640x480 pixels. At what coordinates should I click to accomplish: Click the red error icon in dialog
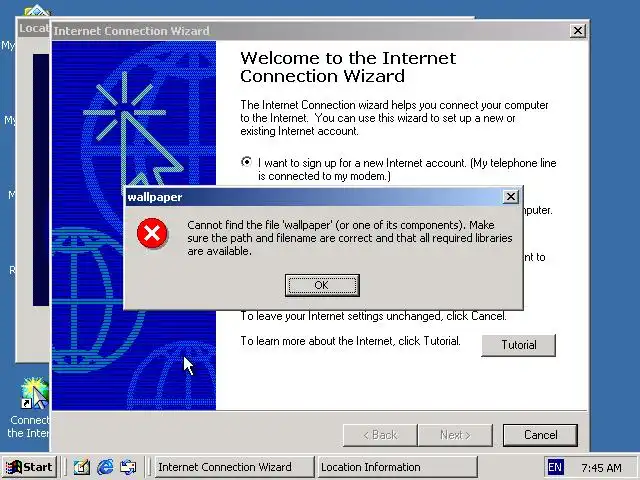coord(152,233)
